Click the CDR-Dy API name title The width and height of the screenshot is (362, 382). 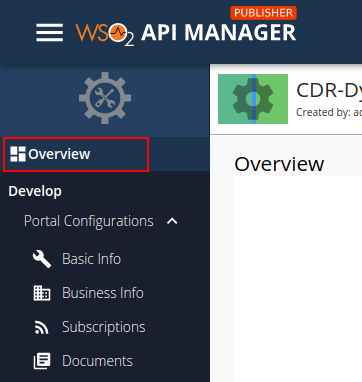[x=329, y=90]
